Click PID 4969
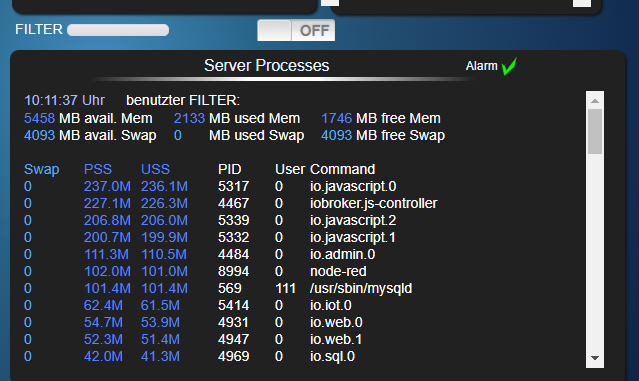This screenshot has height=381, width=639. 234,356
